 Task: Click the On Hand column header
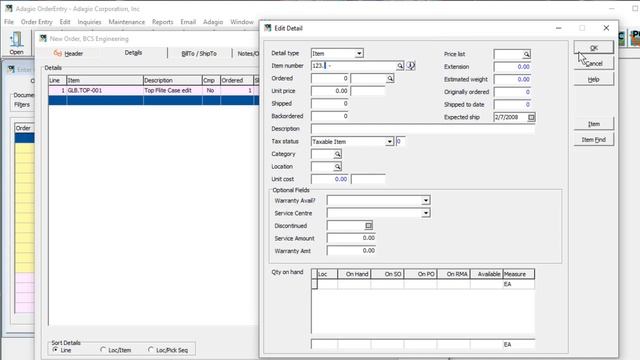pos(354,274)
